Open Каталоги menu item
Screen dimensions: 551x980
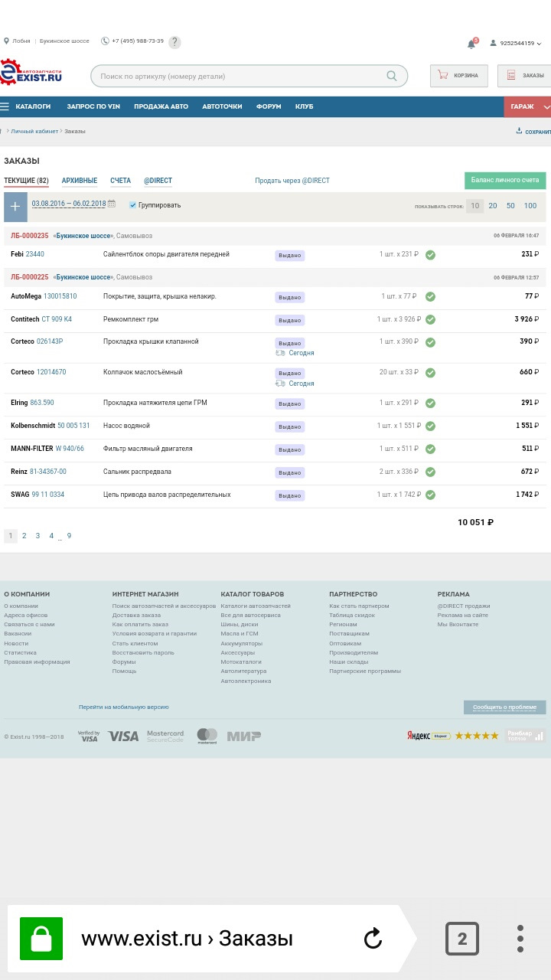[x=33, y=106]
